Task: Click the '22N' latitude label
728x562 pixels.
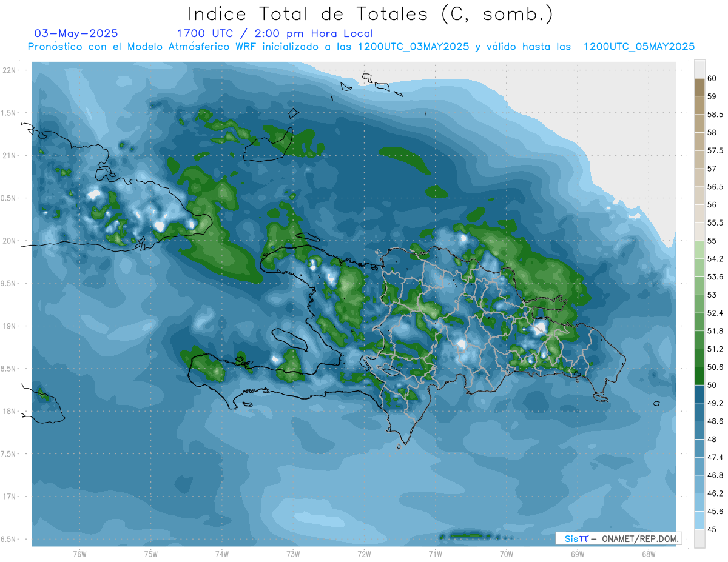Action: (10, 70)
